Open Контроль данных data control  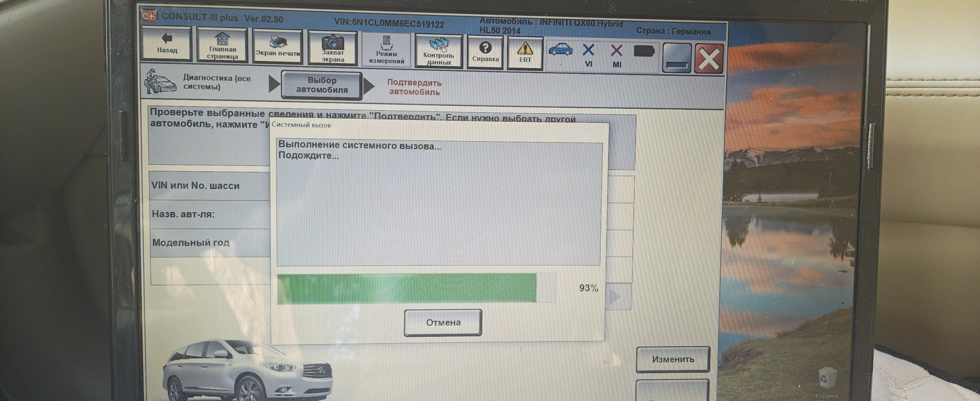tap(438, 51)
